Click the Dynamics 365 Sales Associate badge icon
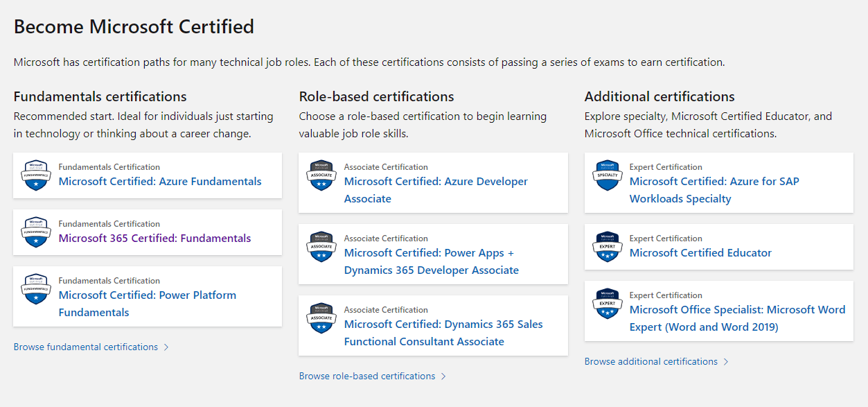Image resolution: width=868 pixels, height=407 pixels. click(321, 318)
